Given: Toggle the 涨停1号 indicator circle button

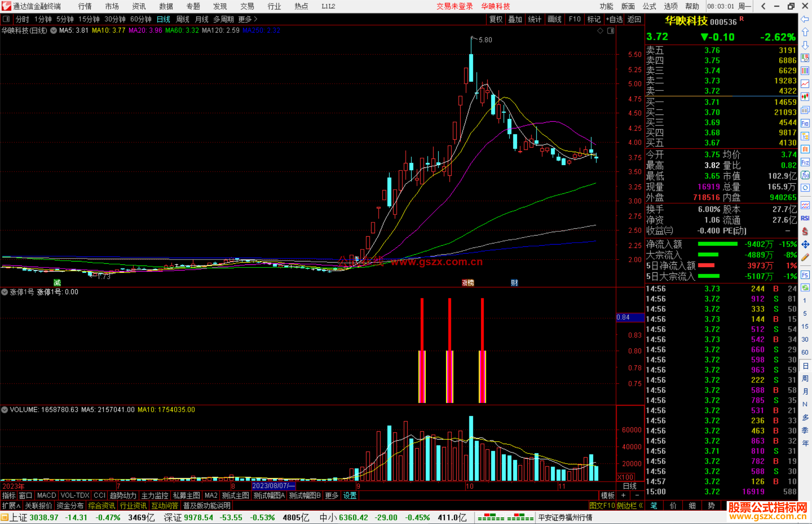Looking at the screenshot, I should coord(5,292).
